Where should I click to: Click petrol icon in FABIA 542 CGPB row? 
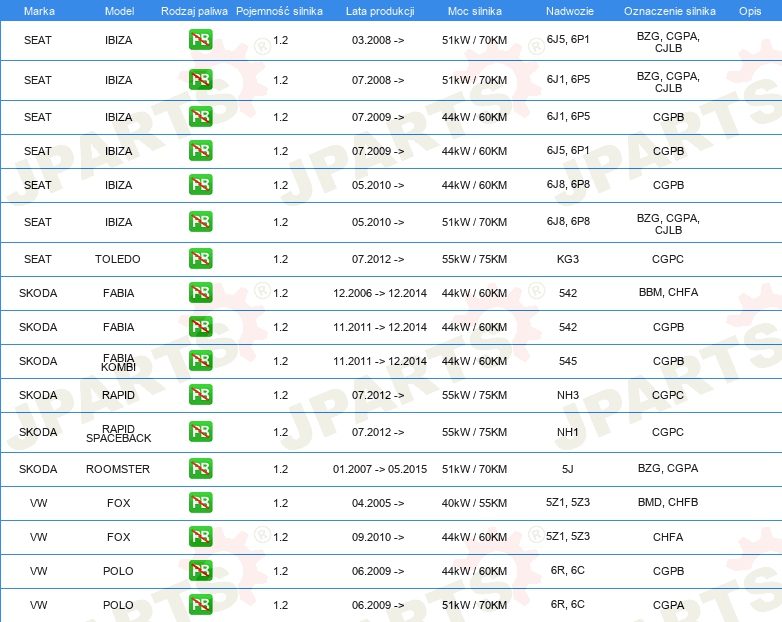200,327
